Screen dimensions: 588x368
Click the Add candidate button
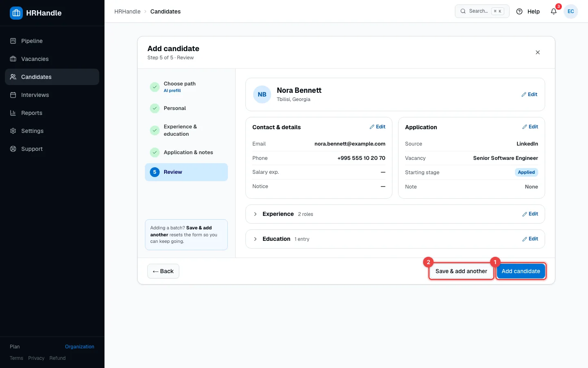521,271
